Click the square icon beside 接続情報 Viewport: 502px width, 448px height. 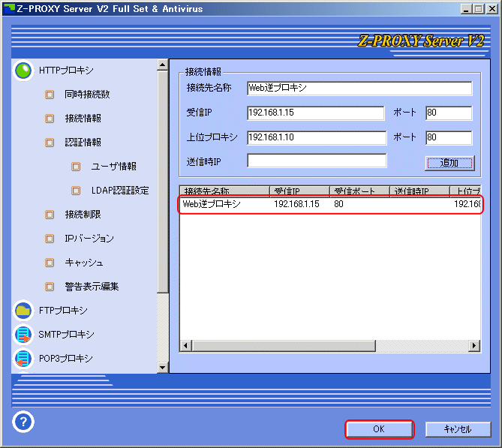[50, 119]
